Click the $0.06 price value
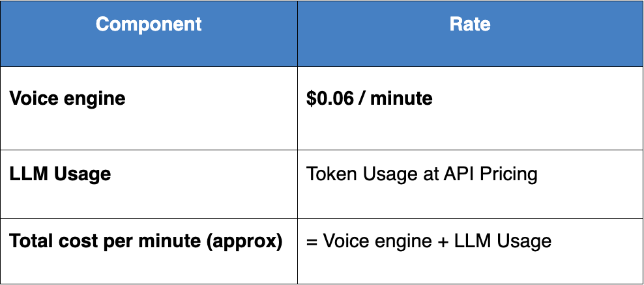644x285 pixels. coord(330,99)
